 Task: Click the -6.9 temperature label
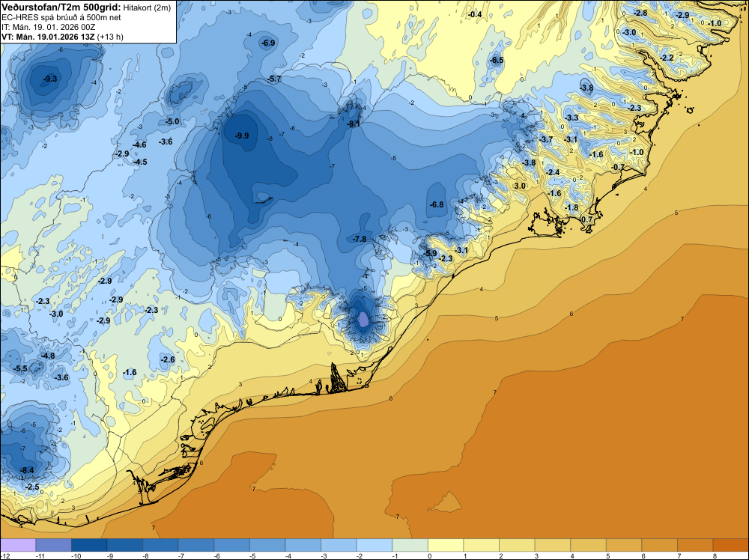point(268,43)
